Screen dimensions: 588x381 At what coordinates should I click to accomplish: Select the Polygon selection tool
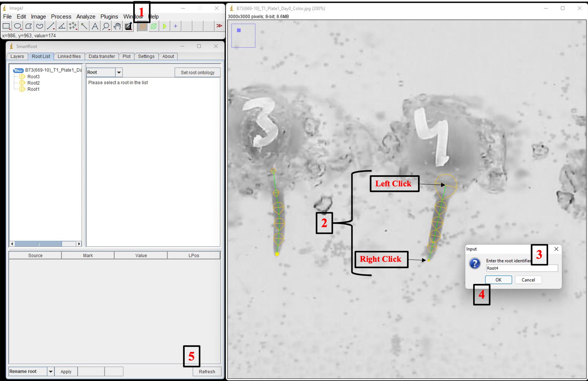[x=29, y=26]
